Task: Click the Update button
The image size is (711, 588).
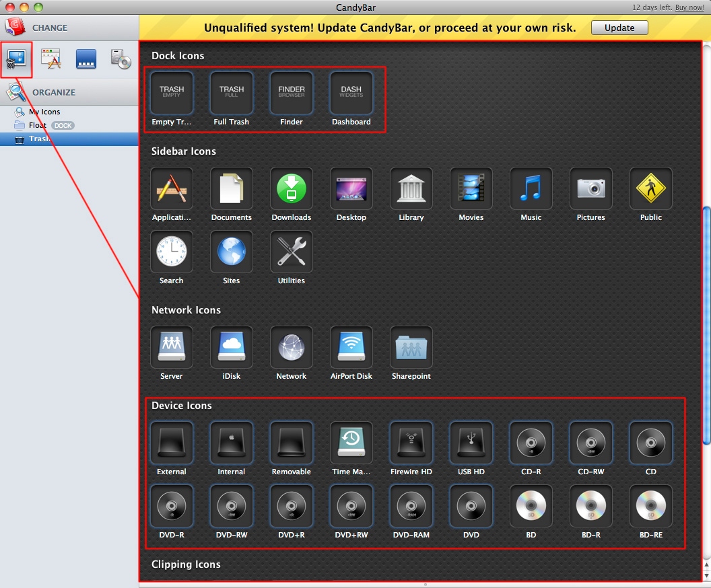Action: click(619, 28)
